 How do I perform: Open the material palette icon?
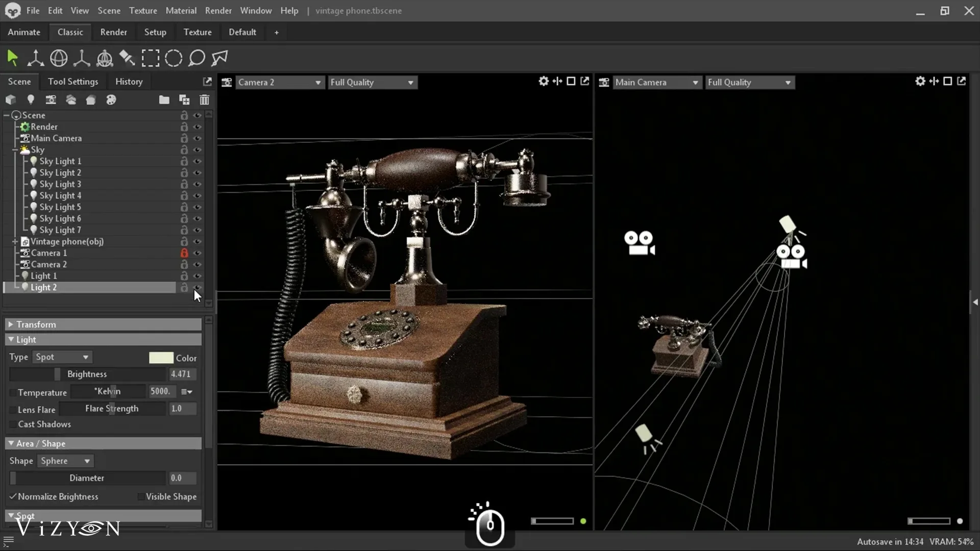[111, 99]
